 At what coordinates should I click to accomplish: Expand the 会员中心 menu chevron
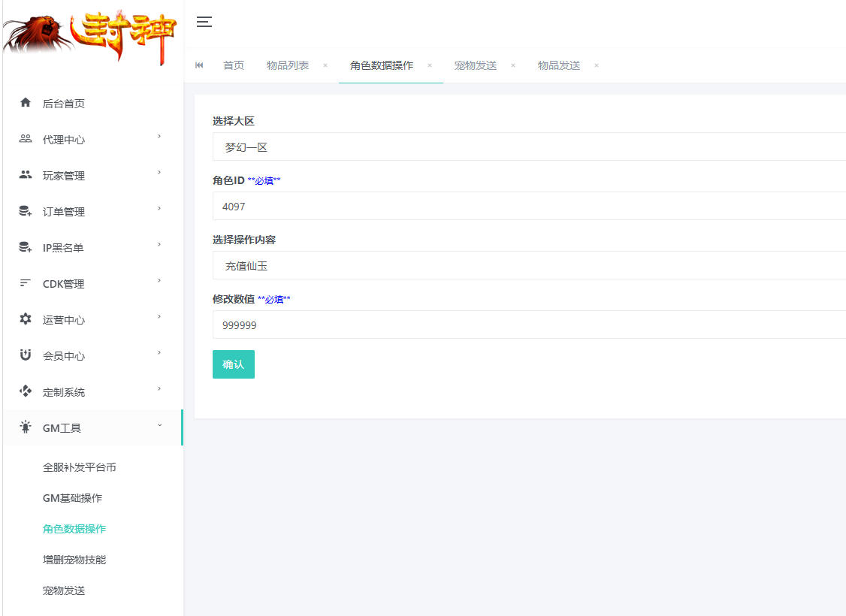159,353
